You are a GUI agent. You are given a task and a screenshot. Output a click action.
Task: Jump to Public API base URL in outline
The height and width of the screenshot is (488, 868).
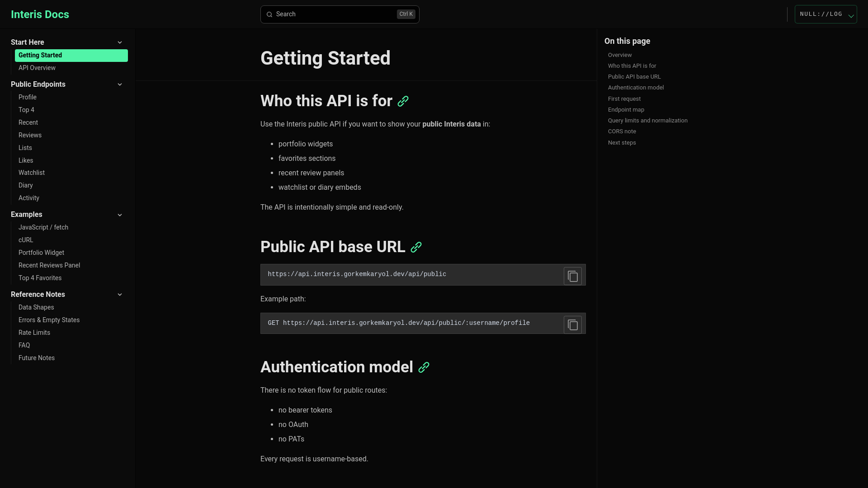[634, 77]
